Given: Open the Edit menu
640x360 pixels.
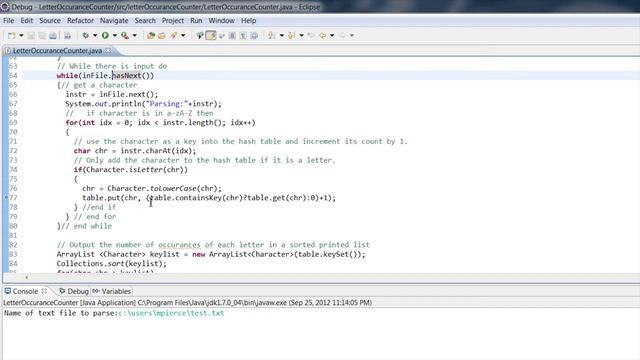Looking at the screenshot, I should click(27, 20).
